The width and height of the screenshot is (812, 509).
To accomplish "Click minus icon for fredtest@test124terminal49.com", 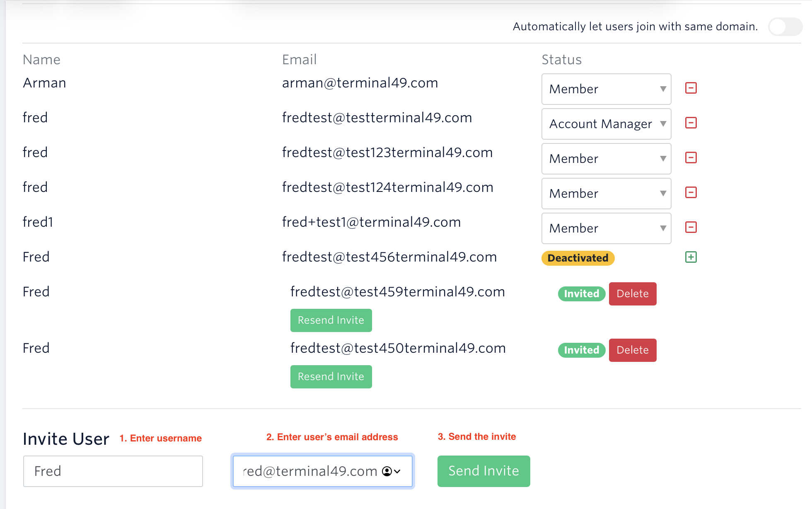I will pyautogui.click(x=691, y=193).
